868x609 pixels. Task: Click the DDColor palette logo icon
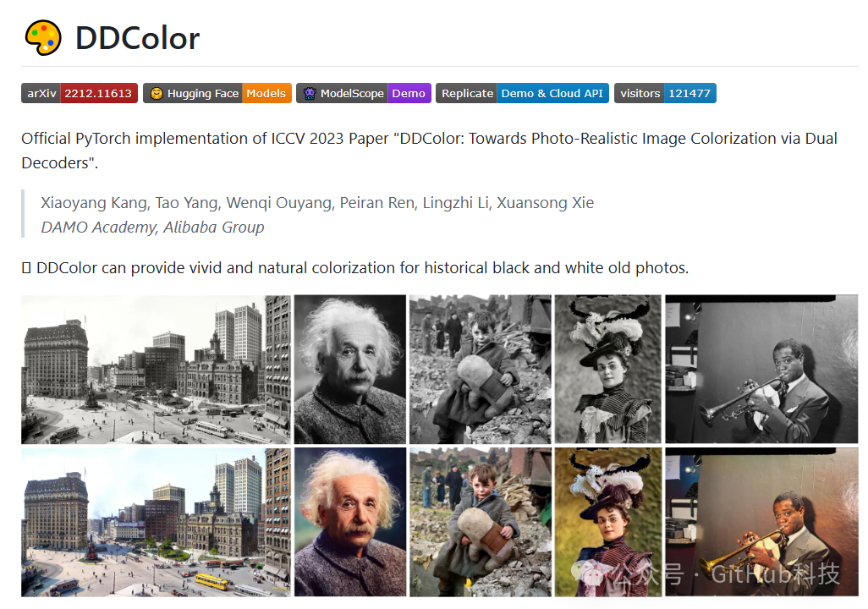[43, 38]
